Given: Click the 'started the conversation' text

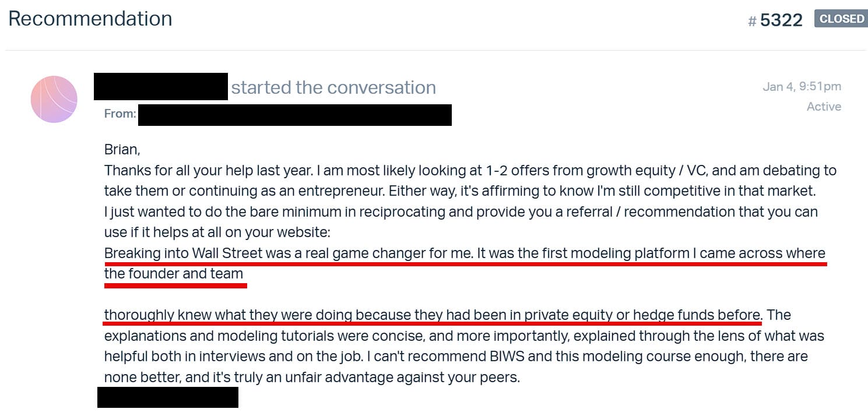Looking at the screenshot, I should (x=333, y=87).
